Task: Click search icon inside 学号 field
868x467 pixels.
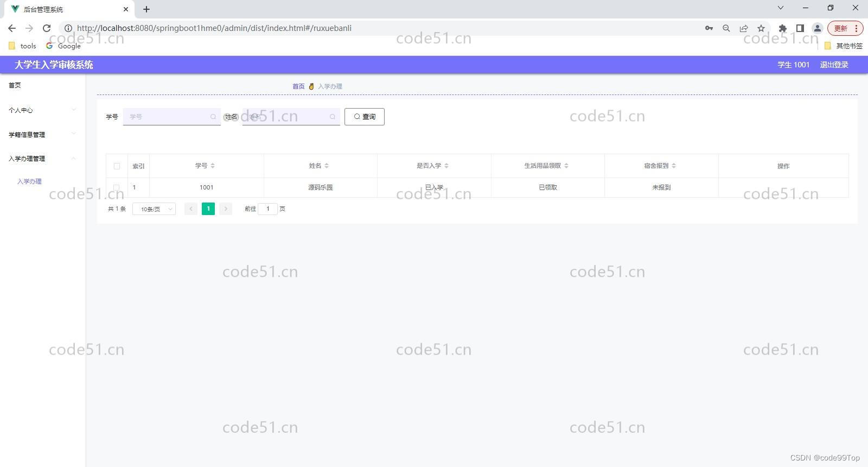Action: pos(213,117)
